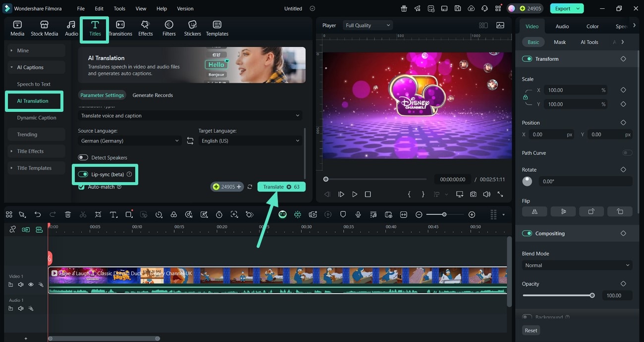Zoom out the timeline with the minus icon
This screenshot has width=644, height=342.
click(419, 214)
